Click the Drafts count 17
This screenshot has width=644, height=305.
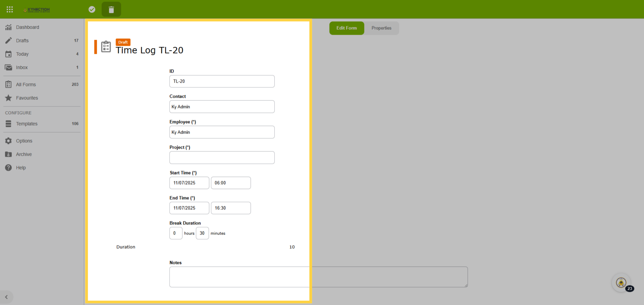(76, 40)
